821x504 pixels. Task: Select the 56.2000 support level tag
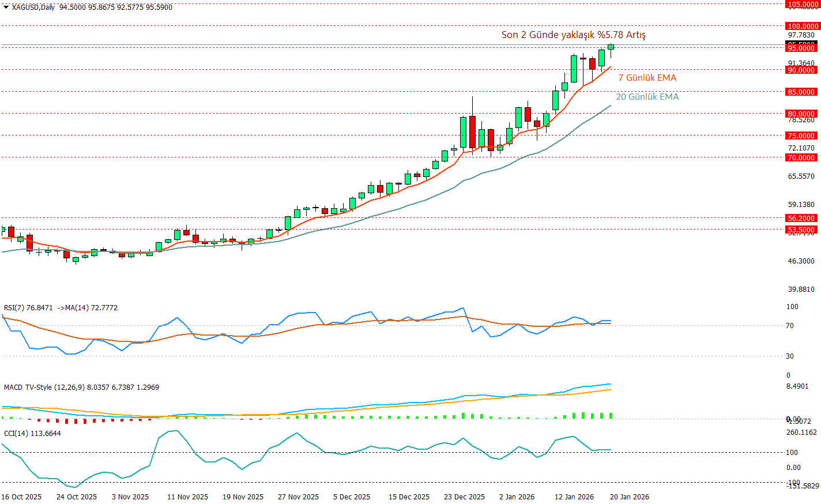click(x=801, y=218)
